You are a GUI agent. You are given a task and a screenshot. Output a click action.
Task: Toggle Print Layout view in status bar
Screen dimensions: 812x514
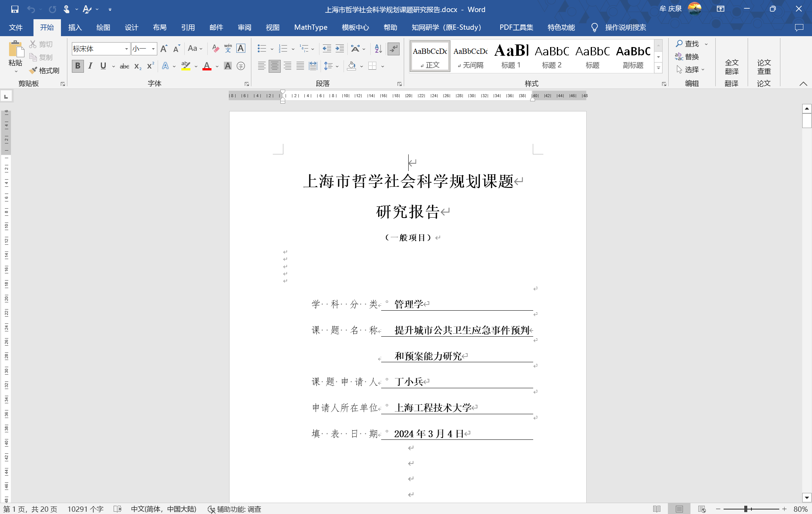tap(679, 509)
